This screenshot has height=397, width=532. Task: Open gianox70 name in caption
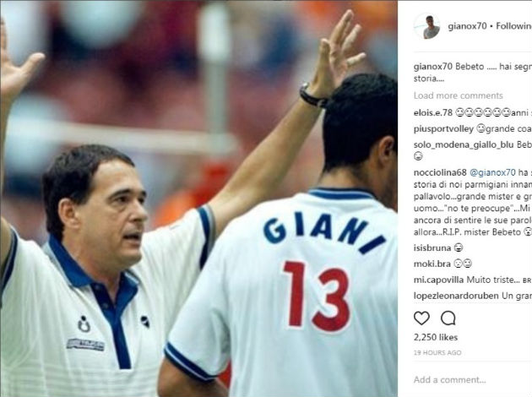pos(433,67)
